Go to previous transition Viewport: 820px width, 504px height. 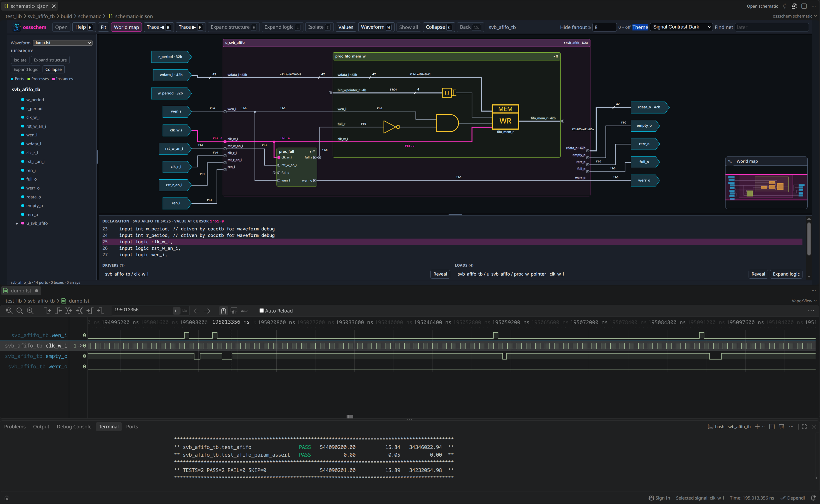69,311
